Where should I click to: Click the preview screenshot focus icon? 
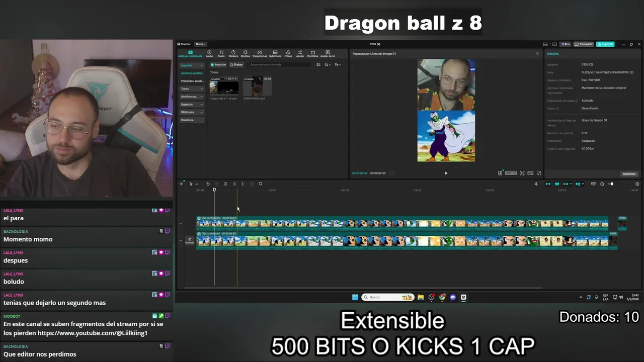coord(522,173)
